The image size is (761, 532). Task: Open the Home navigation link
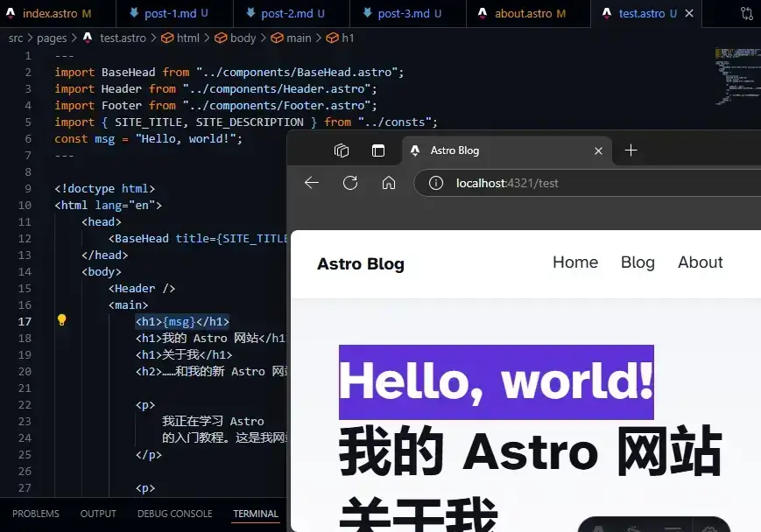pos(575,262)
